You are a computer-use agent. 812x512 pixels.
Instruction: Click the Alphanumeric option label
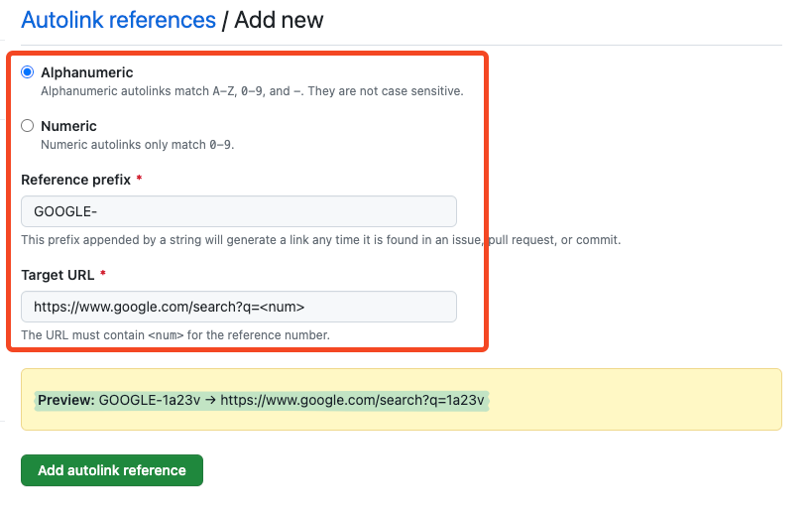pos(87,72)
